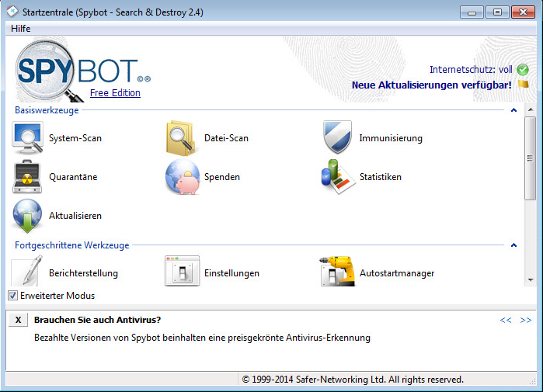Click the System-Scan label

[x=75, y=138]
